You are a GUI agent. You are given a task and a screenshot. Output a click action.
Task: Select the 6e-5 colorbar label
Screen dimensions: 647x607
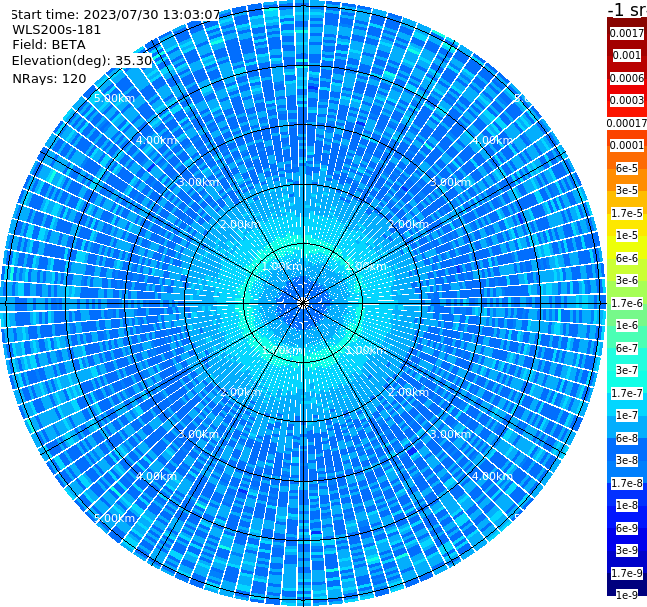point(627,168)
